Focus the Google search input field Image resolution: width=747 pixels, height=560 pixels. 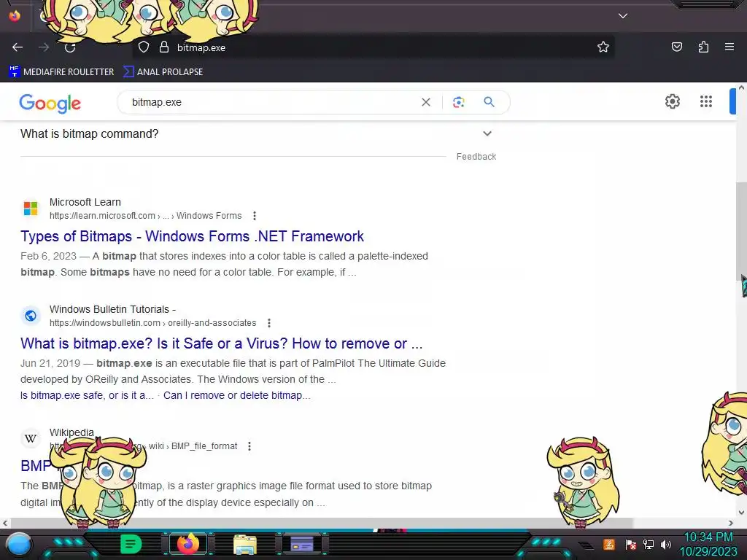pyautogui.click(x=271, y=102)
